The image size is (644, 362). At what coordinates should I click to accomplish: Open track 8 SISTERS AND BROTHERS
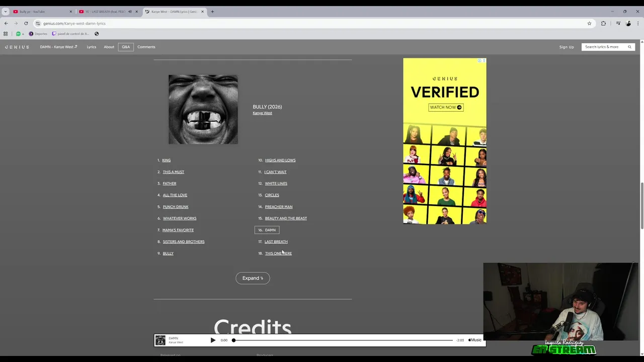click(x=184, y=242)
